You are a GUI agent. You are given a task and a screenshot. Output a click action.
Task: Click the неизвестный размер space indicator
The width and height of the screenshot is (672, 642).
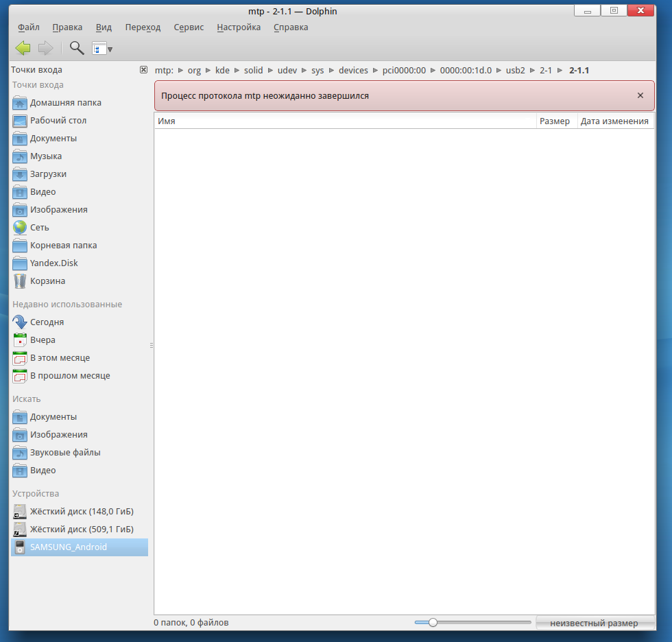click(x=595, y=623)
